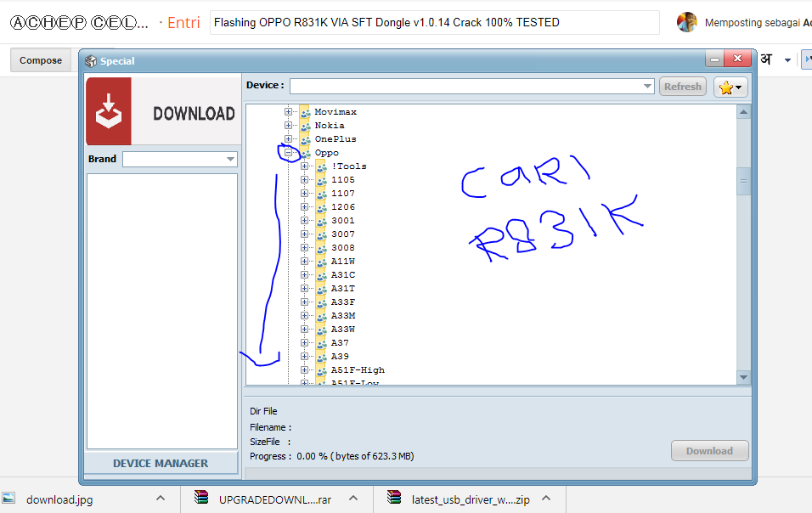This screenshot has width=812, height=513.
Task: Click the blog name in Blogger header
Action: click(x=79, y=23)
